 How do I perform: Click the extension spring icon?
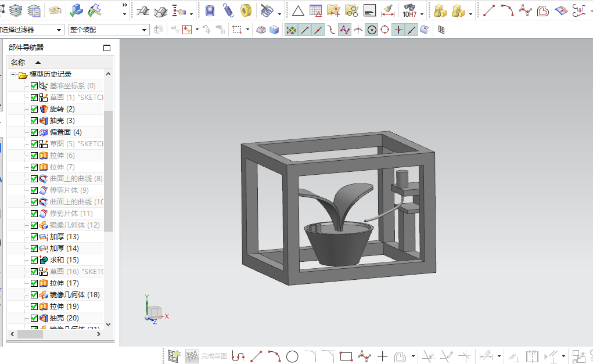(228, 10)
